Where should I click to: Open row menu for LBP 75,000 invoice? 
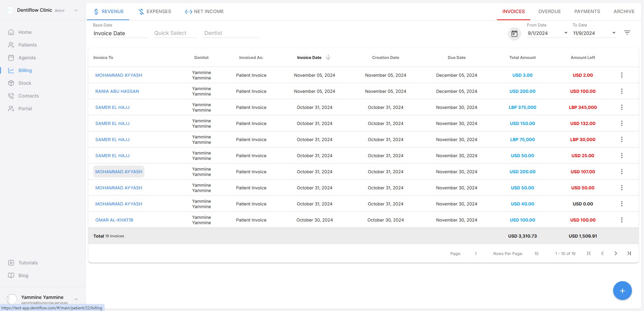click(622, 139)
